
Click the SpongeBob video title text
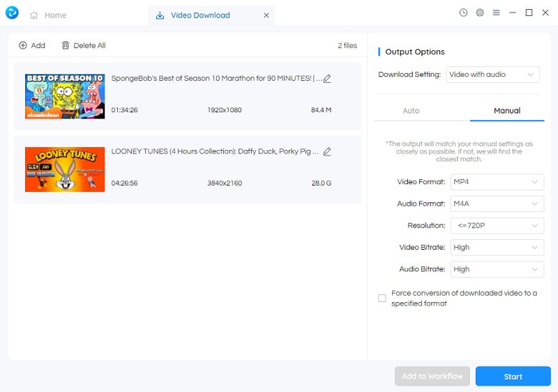point(216,78)
